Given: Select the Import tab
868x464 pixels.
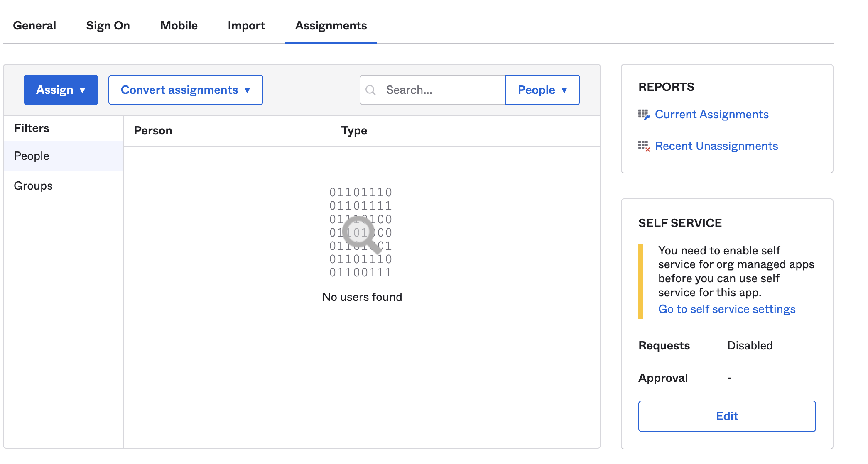Looking at the screenshot, I should pyautogui.click(x=246, y=26).
